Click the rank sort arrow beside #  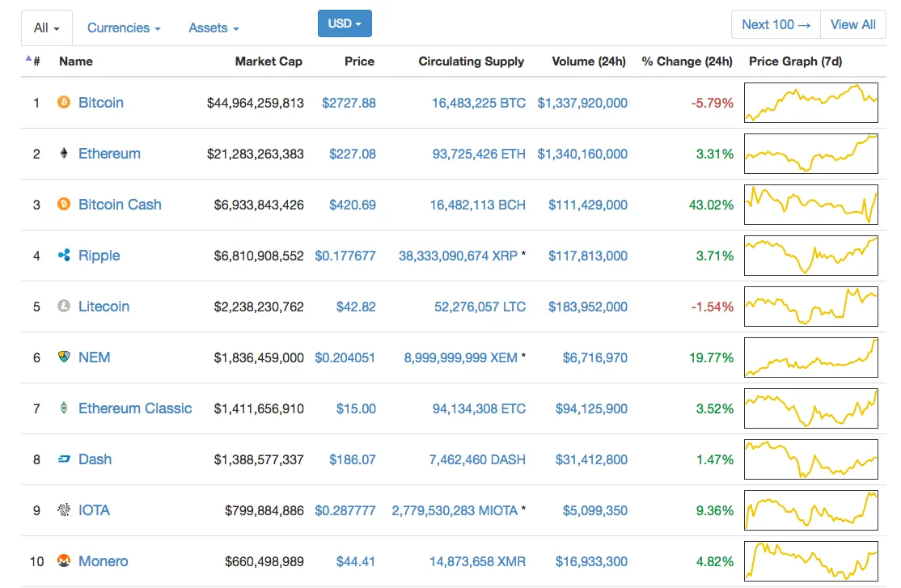click(28, 58)
